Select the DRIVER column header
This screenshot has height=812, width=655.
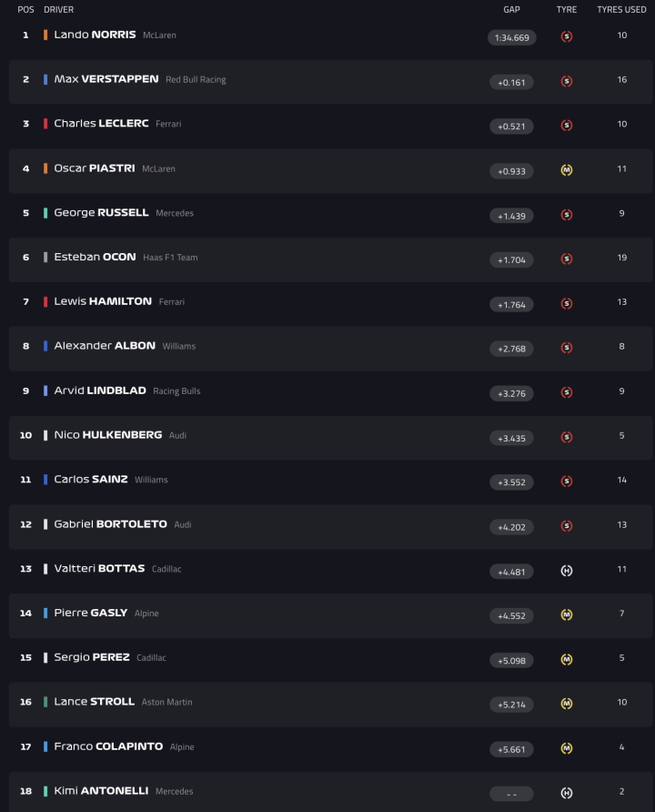61,9
